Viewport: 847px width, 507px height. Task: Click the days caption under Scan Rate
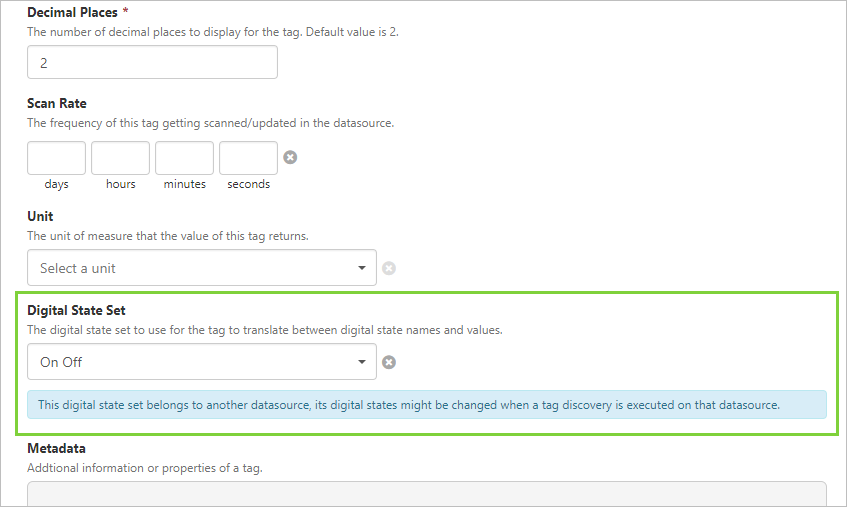56,184
